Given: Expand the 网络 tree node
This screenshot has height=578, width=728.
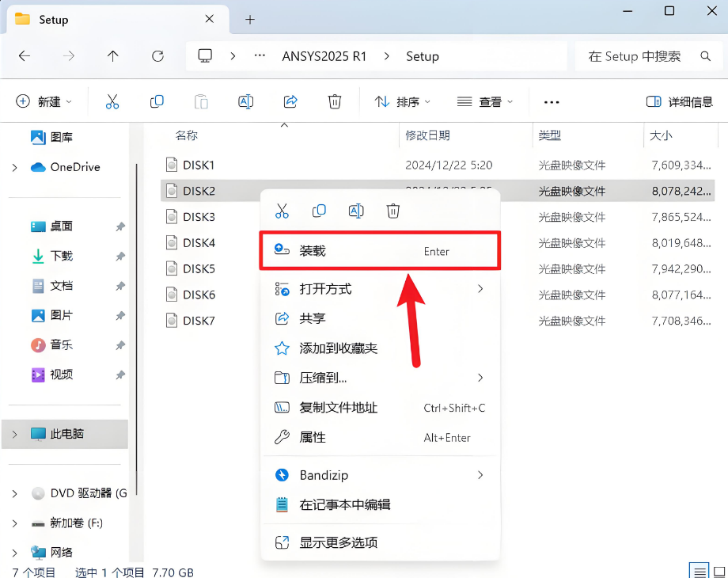Looking at the screenshot, I should pyautogui.click(x=14, y=553).
